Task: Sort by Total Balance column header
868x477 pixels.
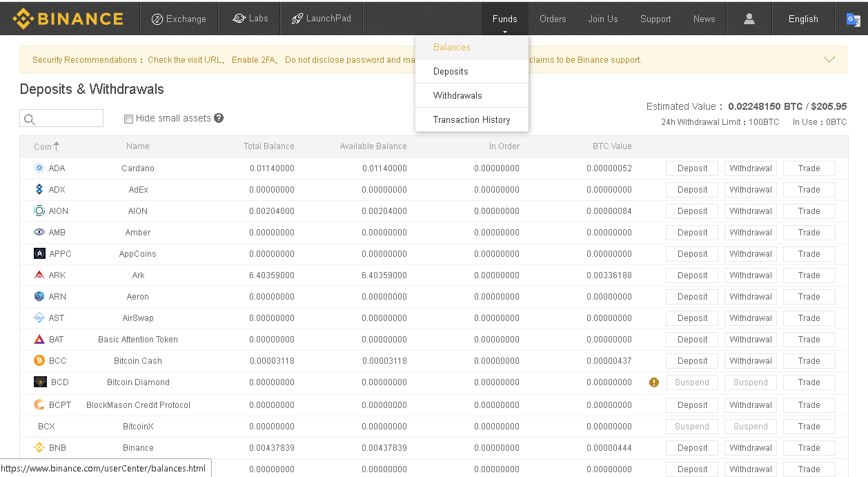Action: point(269,146)
